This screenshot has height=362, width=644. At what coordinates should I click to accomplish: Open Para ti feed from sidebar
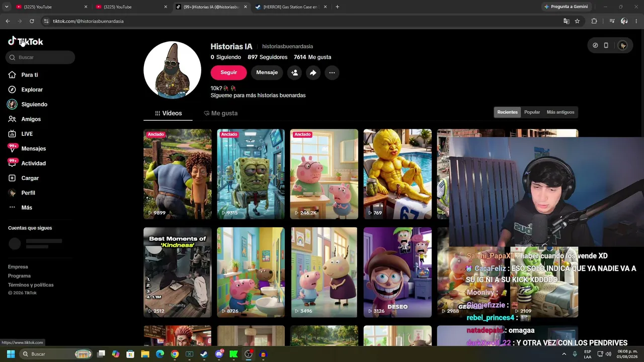30,75
